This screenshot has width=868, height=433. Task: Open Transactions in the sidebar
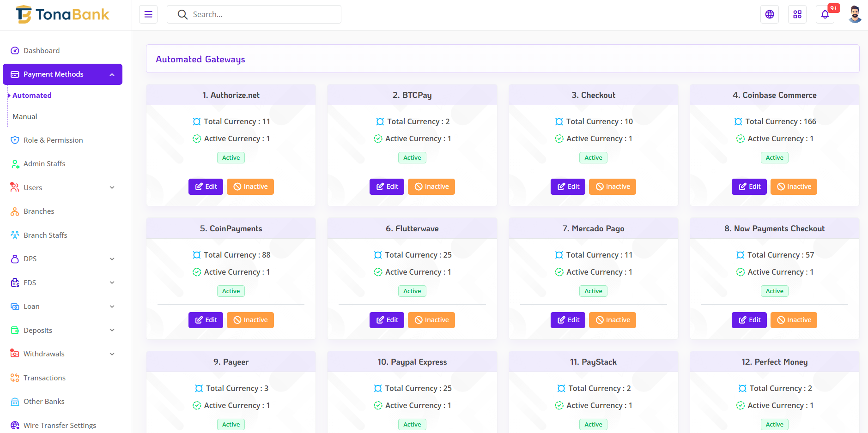[44, 378]
